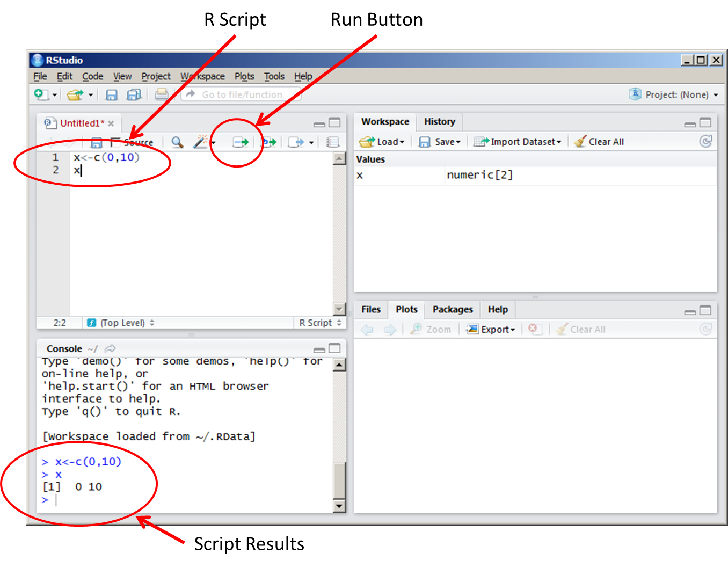Click the Compile Notebook icon

click(333, 142)
